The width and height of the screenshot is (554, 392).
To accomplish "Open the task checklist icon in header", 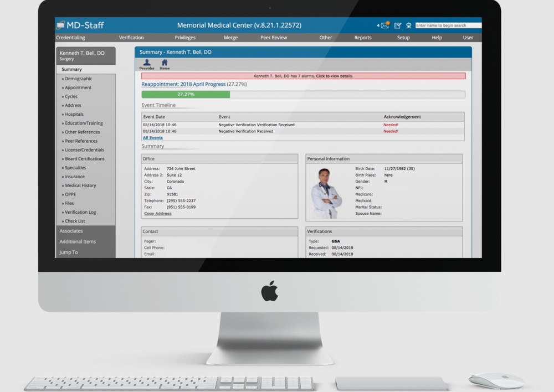I will click(398, 25).
